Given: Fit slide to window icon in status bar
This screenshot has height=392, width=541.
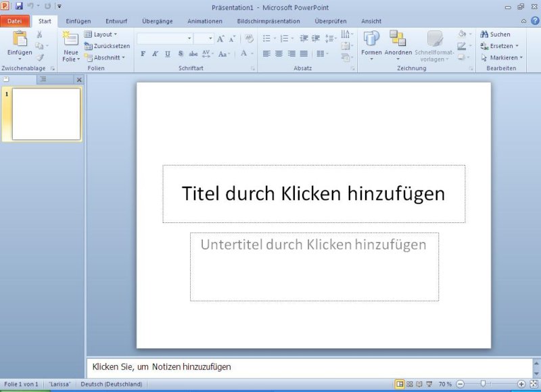Looking at the screenshot, I should point(533,384).
